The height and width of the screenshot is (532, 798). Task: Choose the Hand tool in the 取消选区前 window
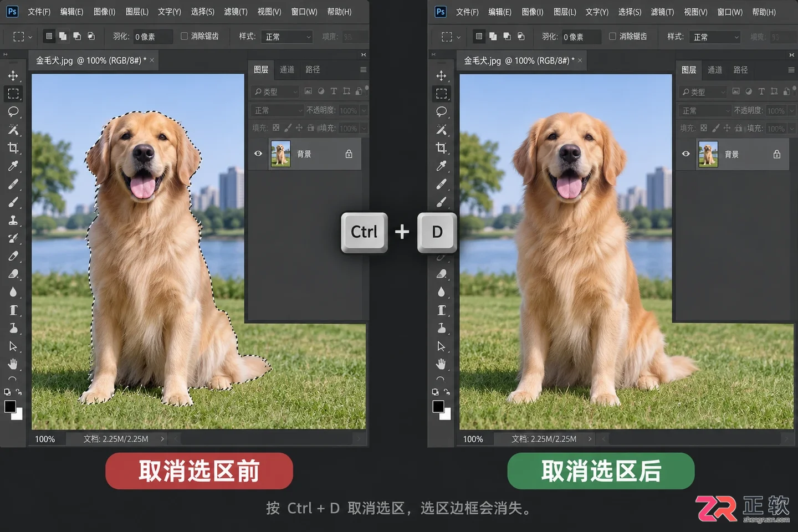(x=13, y=364)
